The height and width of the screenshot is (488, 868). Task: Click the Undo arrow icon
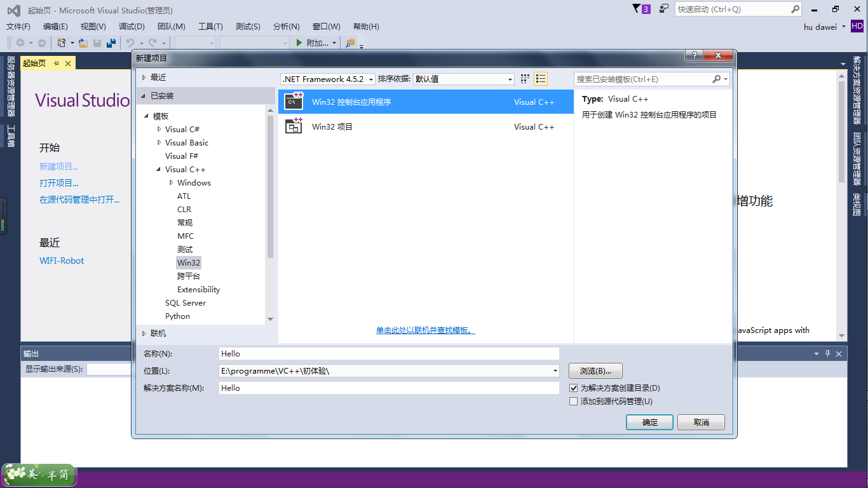[130, 43]
